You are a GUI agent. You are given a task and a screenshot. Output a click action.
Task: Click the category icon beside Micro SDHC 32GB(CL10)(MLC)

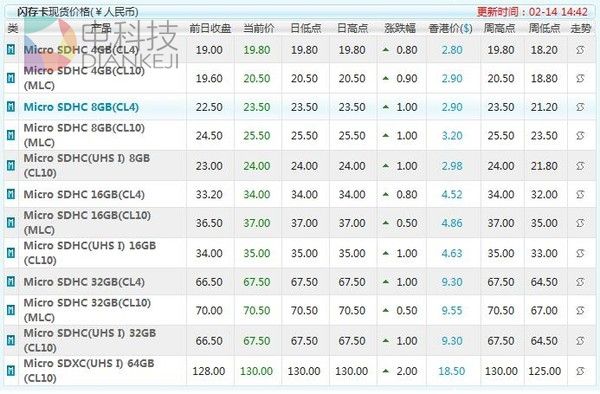[11, 310]
